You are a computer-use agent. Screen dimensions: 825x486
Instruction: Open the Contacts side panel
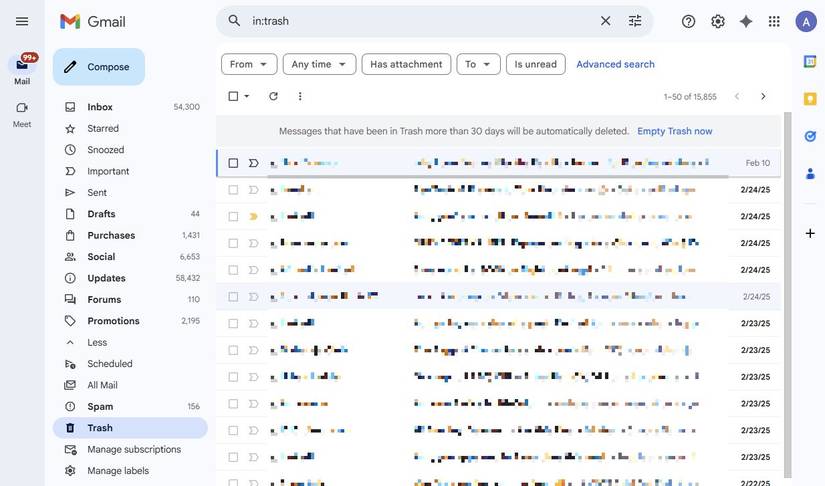(x=810, y=174)
